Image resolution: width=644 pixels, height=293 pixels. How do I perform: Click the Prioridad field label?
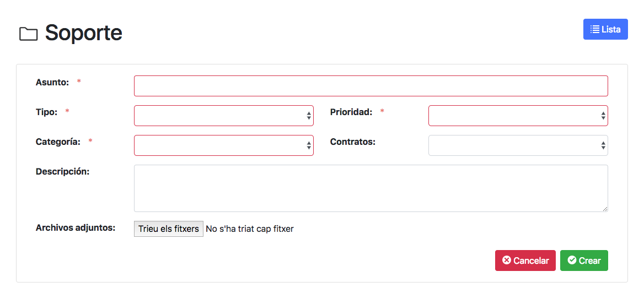[x=351, y=112]
